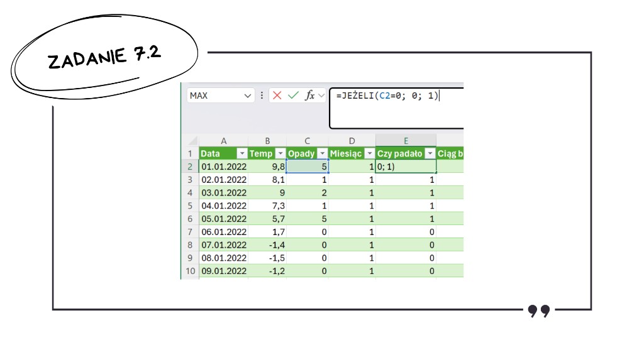The image size is (644, 362).
Task: Select Opady cell with value 2
Action: pyautogui.click(x=307, y=193)
